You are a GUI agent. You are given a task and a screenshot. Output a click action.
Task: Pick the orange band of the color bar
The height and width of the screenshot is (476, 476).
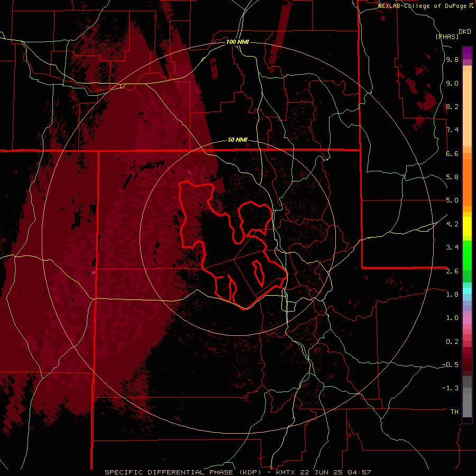pyautogui.click(x=467, y=182)
